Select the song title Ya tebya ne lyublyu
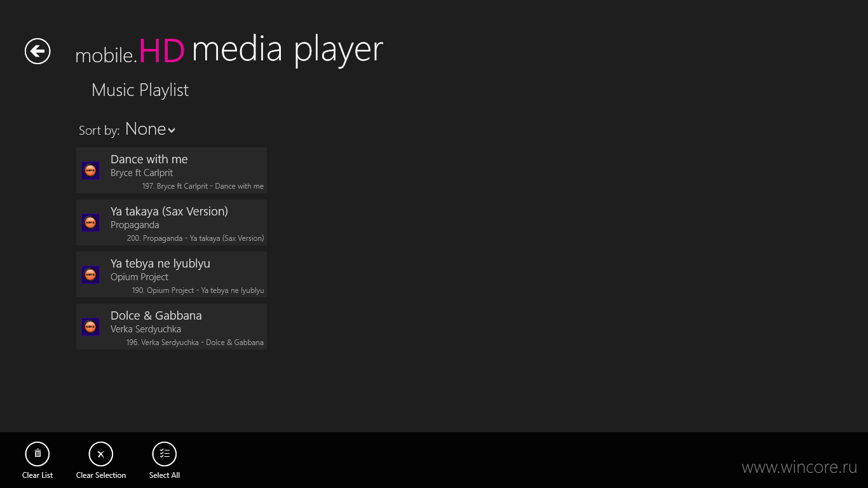The height and width of the screenshot is (488, 868). [160, 264]
